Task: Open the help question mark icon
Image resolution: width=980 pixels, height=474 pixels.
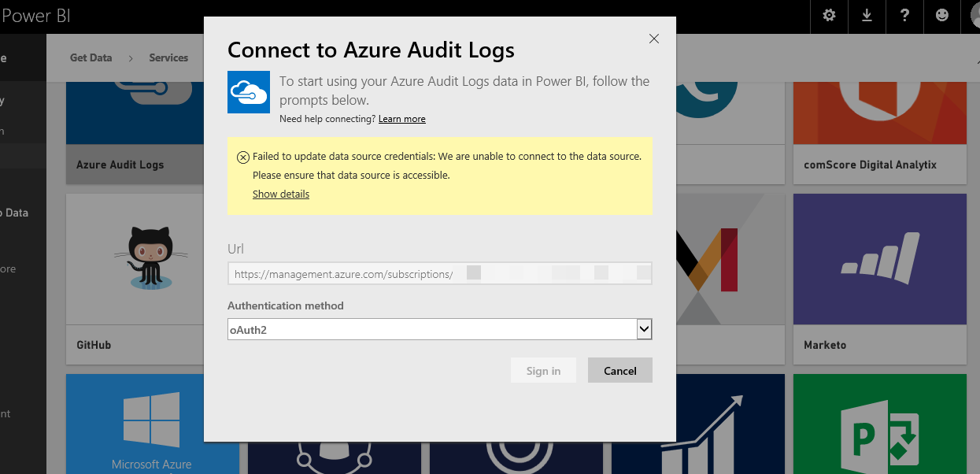Action: [x=904, y=16]
